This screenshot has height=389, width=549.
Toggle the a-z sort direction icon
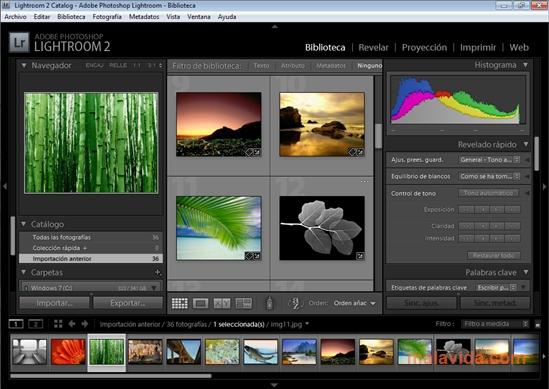(x=295, y=303)
